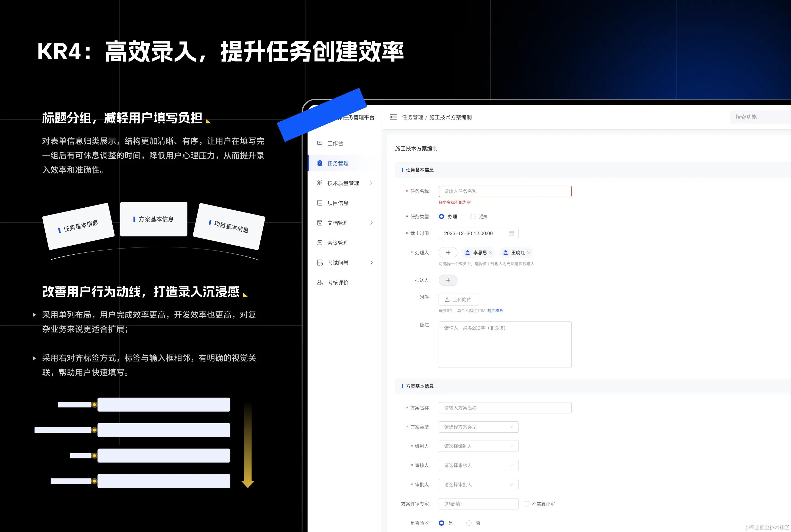Viewport: 791px width, 532px height.
Task: Remove handler 王晓红 with X icon
Action: coord(529,253)
